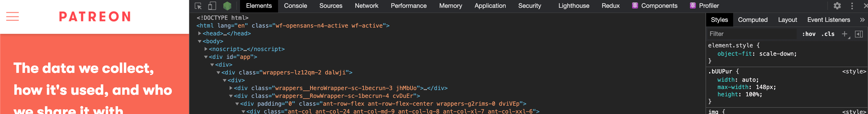Show more Styles pane tabs
The image size is (868, 114).
[x=862, y=20]
